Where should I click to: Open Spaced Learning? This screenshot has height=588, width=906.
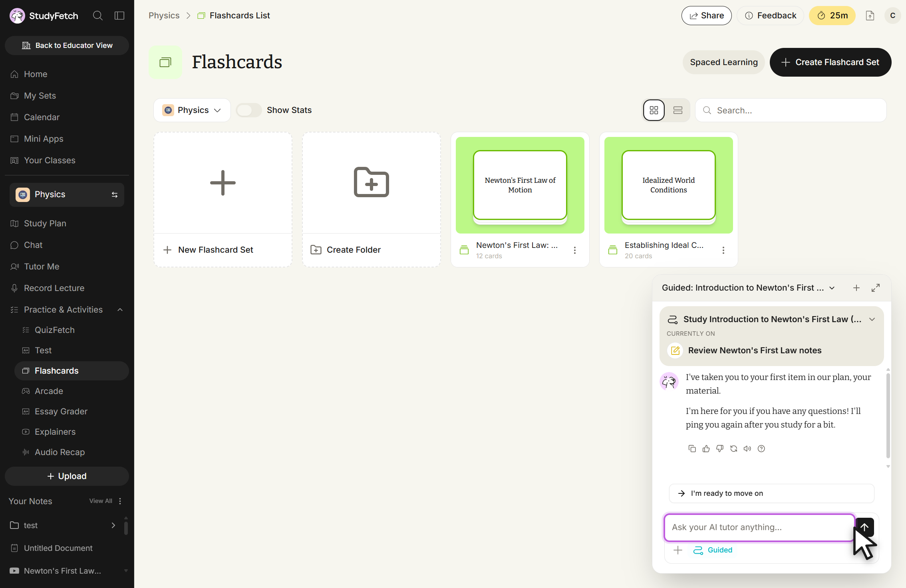coord(723,62)
